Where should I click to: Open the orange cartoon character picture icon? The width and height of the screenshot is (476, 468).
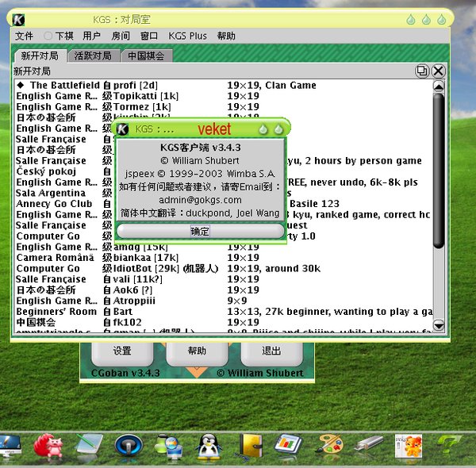[409, 446]
